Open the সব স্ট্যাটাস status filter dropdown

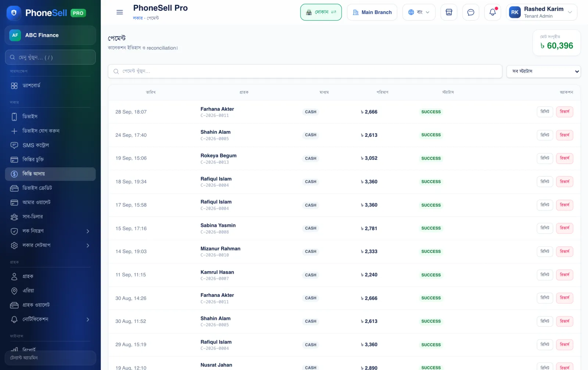click(x=543, y=71)
